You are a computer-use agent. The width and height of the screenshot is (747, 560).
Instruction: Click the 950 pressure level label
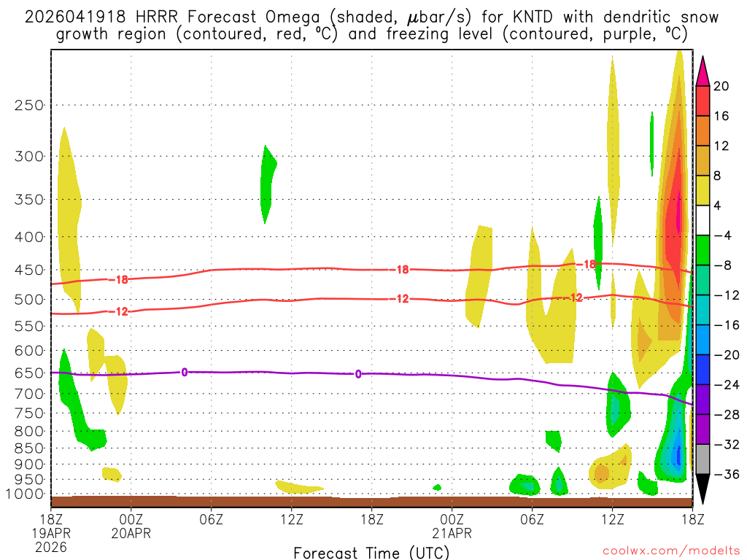point(29,480)
